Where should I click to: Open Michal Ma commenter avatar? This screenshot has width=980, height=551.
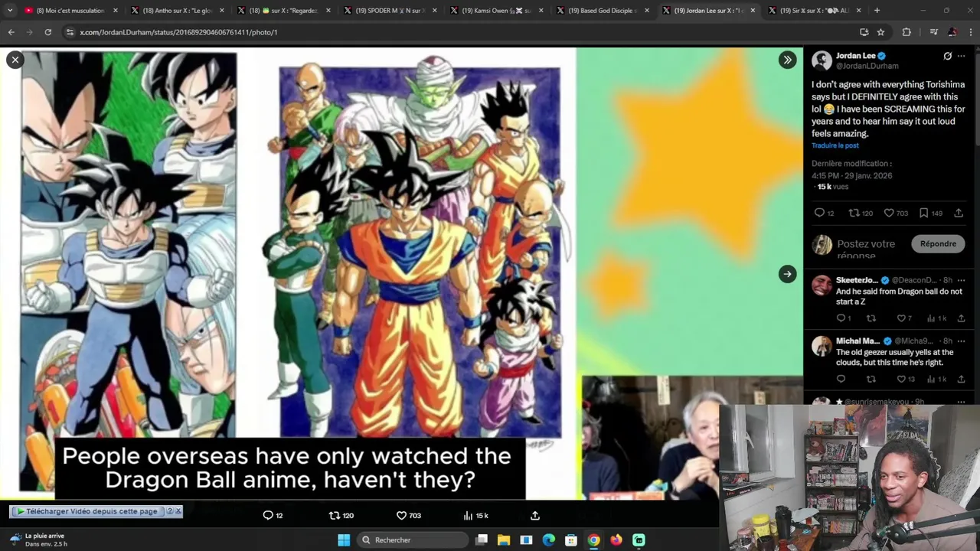pyautogui.click(x=822, y=346)
